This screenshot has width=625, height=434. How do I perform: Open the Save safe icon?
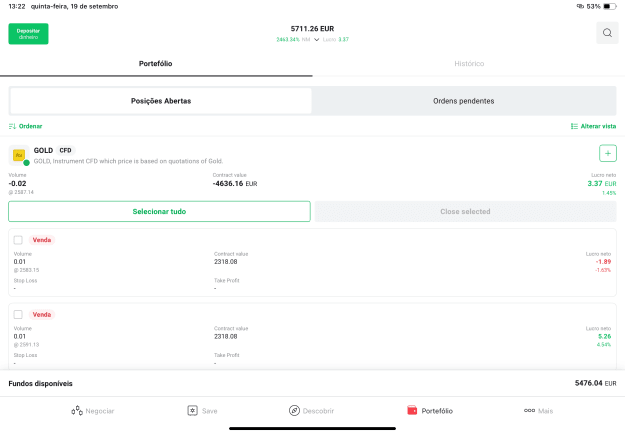tap(193, 410)
